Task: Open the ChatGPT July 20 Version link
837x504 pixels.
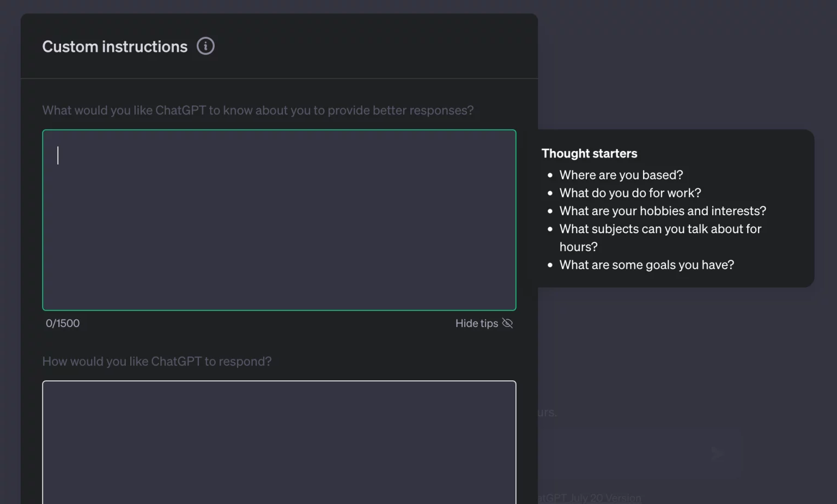Action: pyautogui.click(x=589, y=498)
